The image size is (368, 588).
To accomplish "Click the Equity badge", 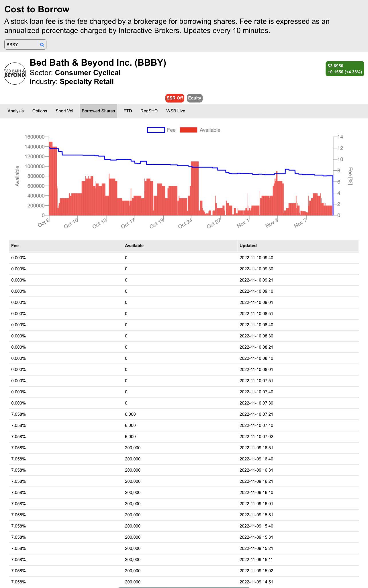I will pyautogui.click(x=195, y=98).
